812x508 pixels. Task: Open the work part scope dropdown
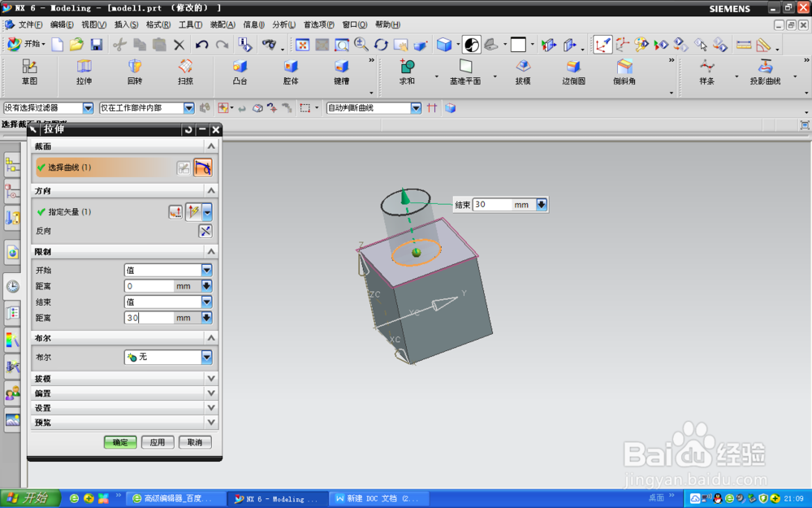click(189, 108)
